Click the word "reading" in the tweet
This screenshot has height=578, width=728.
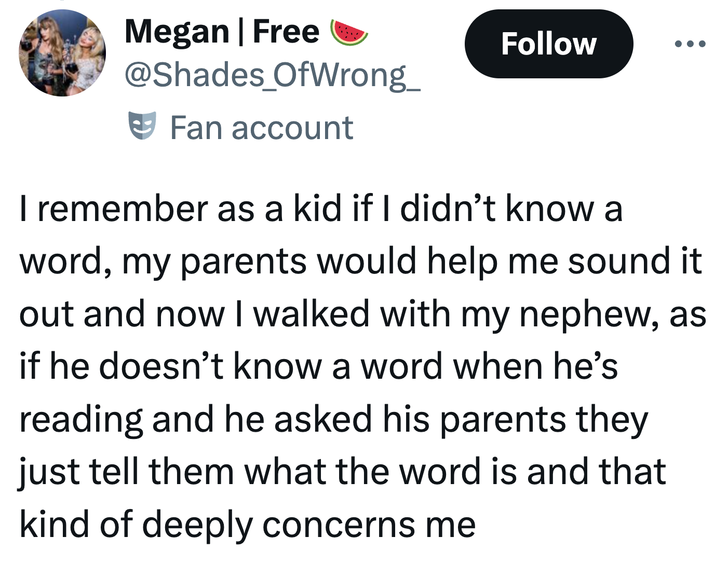click(80, 420)
